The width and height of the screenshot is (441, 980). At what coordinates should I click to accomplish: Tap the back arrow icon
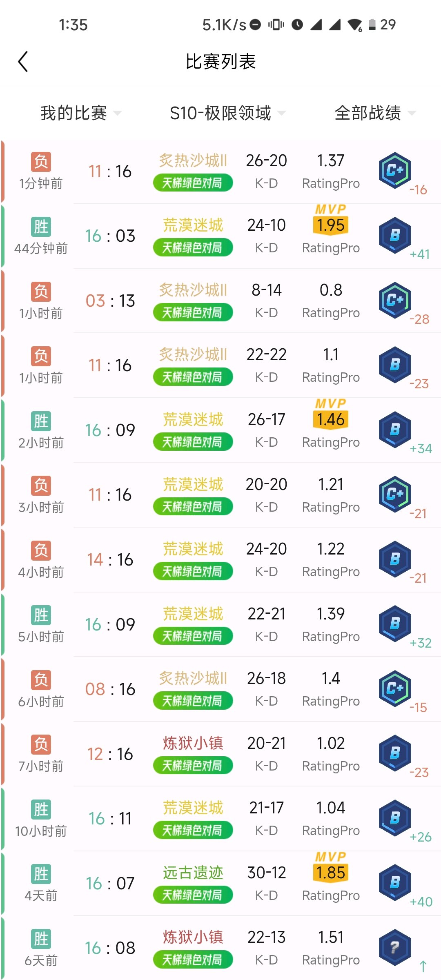click(23, 62)
